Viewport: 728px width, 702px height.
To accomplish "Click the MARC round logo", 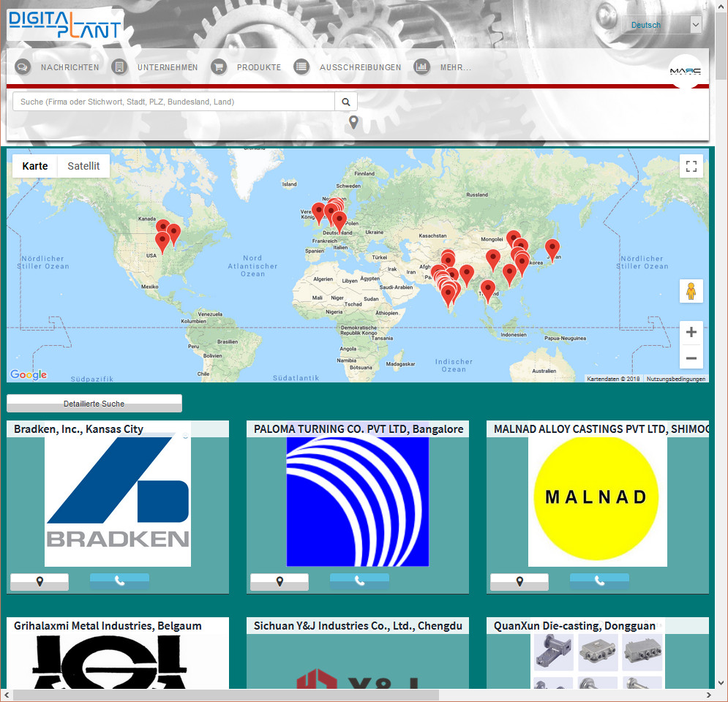I will point(686,71).
